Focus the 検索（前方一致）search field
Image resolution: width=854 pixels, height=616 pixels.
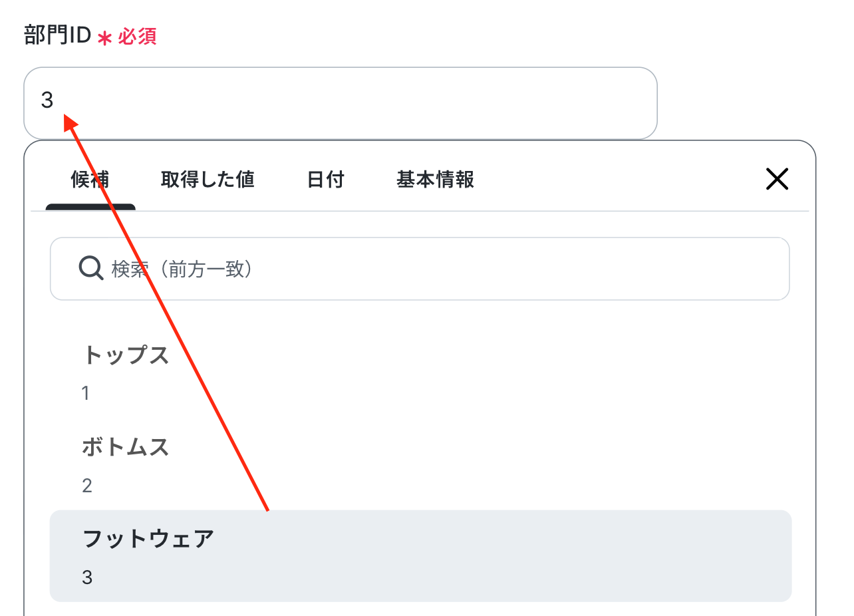point(420,269)
